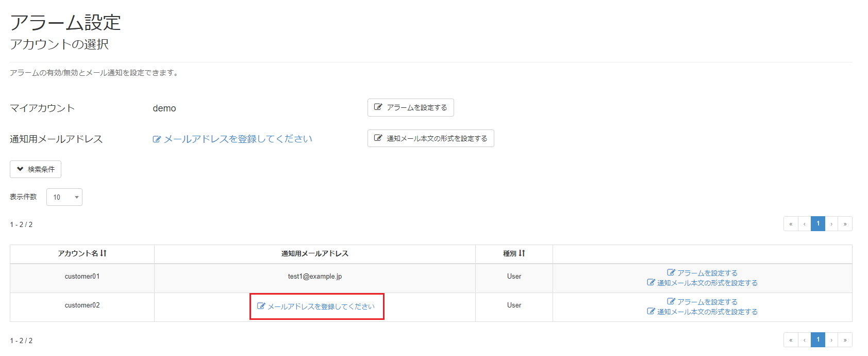Image resolution: width=868 pixels, height=356 pixels.
Task: Click the top 1 - 2 / 2 record count
Action: click(21, 224)
